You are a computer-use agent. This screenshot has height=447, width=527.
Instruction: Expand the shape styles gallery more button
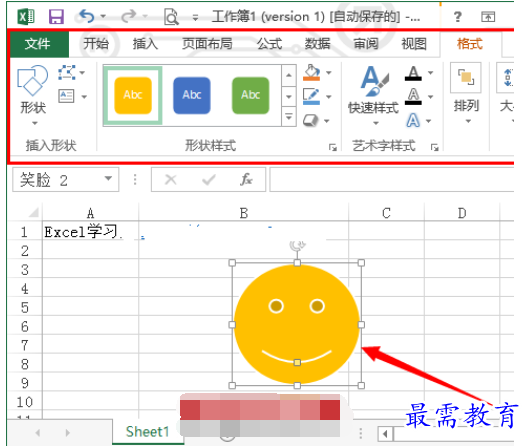point(289,117)
